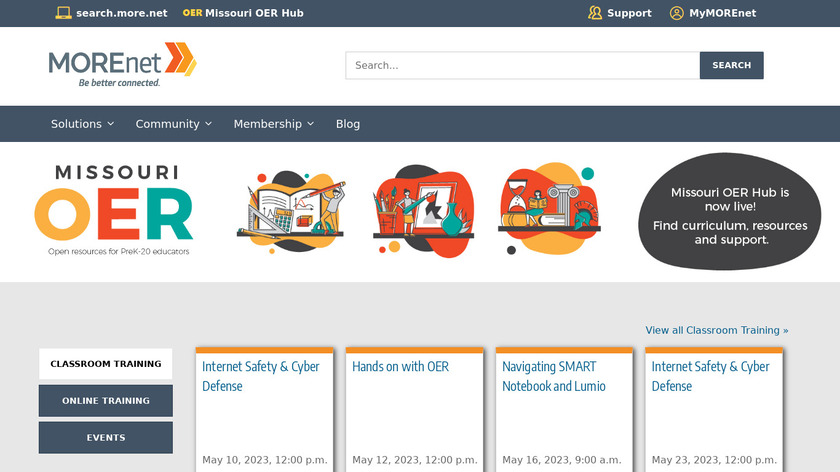Click the laptop icon beside search.more.net
Viewport: 840px width, 472px height.
click(63, 13)
